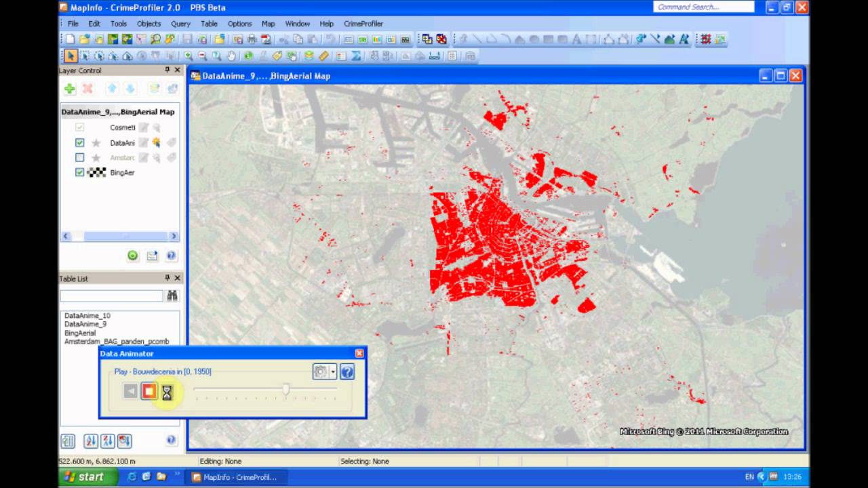Click the EN language indicator in tray
868x488 pixels.
pyautogui.click(x=749, y=477)
